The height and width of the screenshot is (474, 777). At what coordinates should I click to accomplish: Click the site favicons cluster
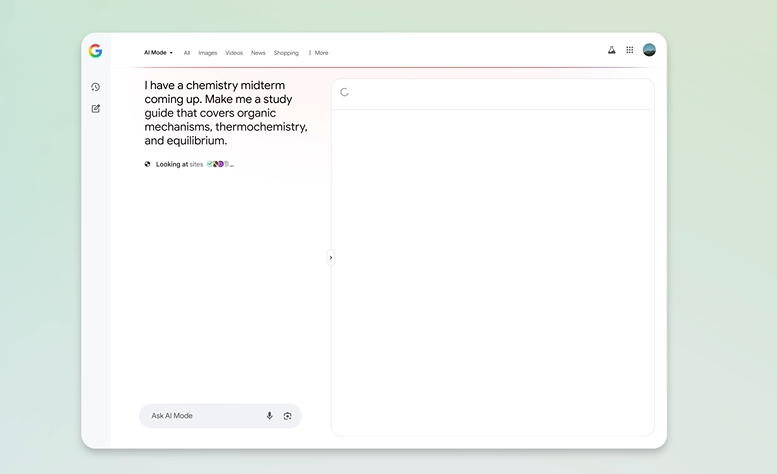tap(220, 164)
